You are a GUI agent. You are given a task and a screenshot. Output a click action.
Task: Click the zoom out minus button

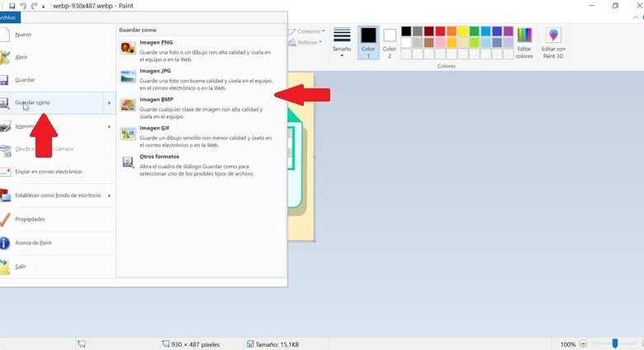(583, 344)
